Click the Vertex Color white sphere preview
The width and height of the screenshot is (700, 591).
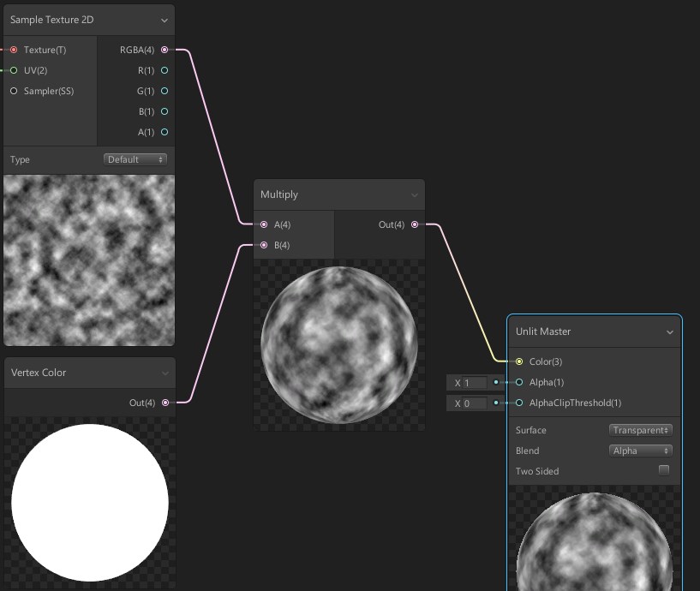point(90,503)
